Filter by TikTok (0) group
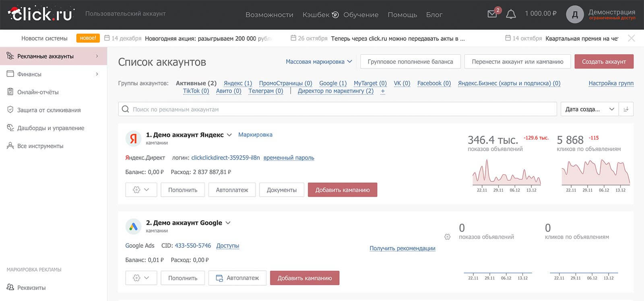This screenshot has height=301, width=644. pyautogui.click(x=196, y=91)
